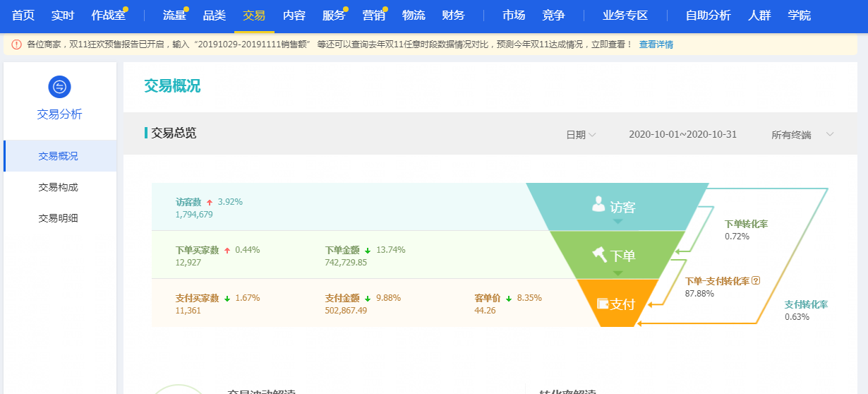This screenshot has width=868, height=394.
Task: Click the wallet icon in 支付 funnel stage
Action: click(x=603, y=304)
